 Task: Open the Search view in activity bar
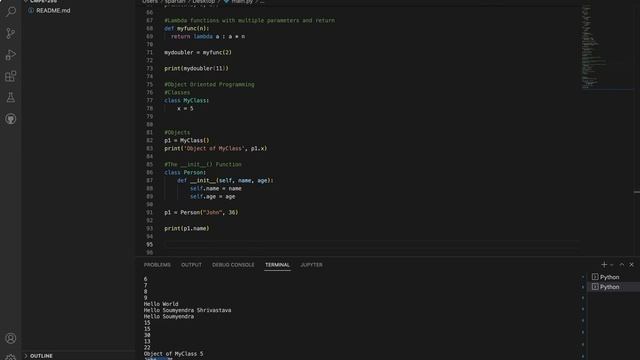coord(11,11)
